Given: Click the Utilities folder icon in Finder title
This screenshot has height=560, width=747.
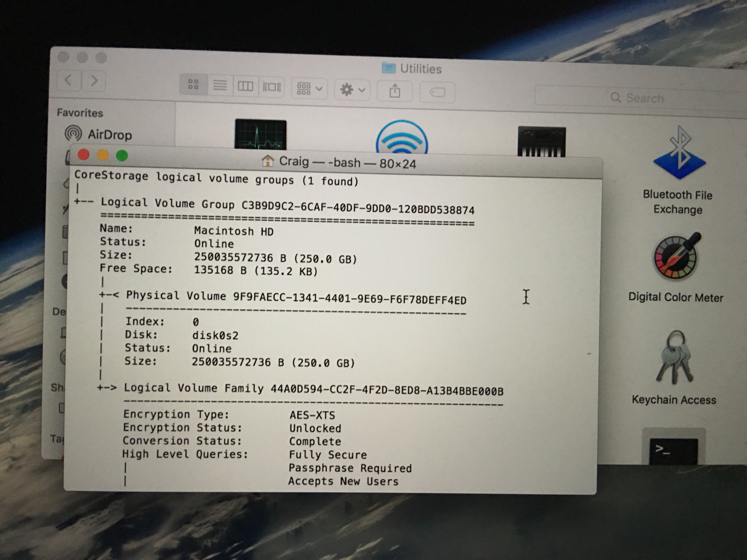Looking at the screenshot, I should 388,68.
